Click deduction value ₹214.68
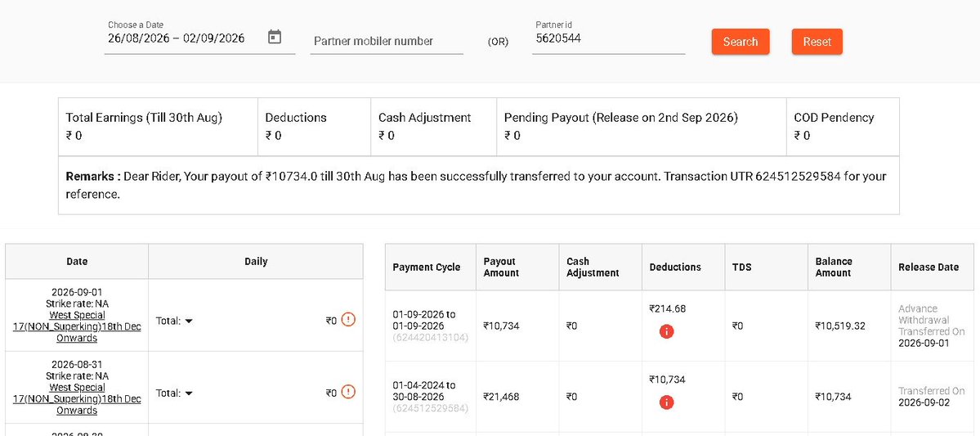This screenshot has height=436, width=980. (x=668, y=308)
